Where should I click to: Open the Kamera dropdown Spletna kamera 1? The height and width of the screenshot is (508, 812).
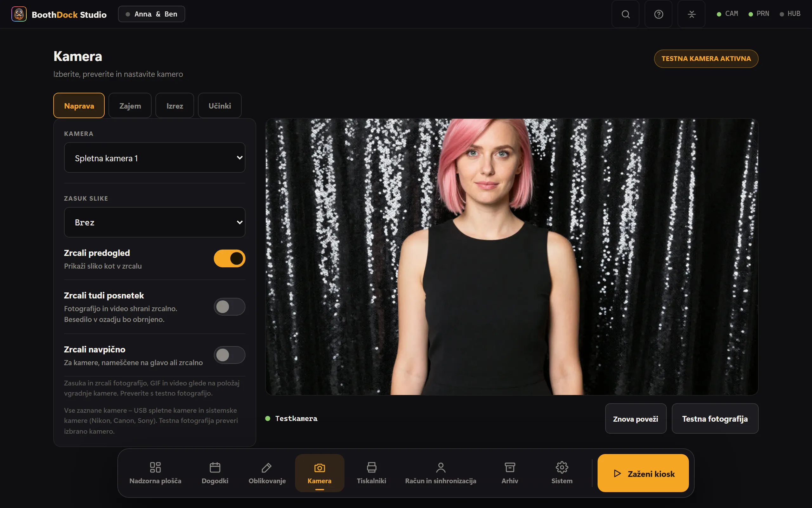coord(155,157)
